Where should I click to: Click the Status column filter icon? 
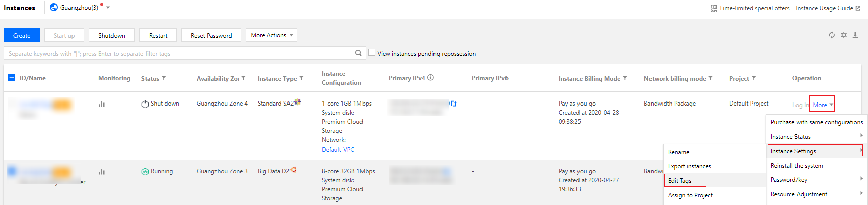164,78
